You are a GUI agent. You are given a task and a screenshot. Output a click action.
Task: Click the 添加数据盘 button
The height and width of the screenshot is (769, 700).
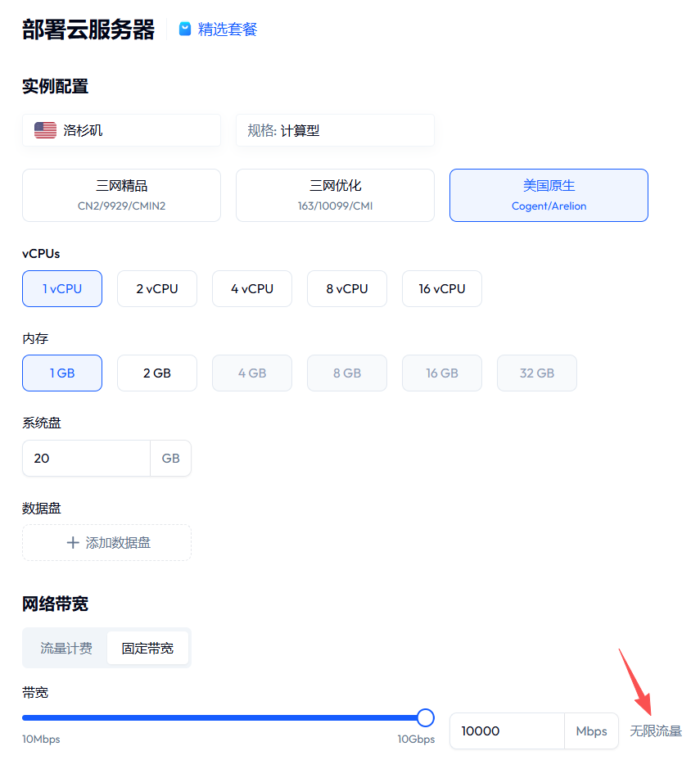coord(107,542)
